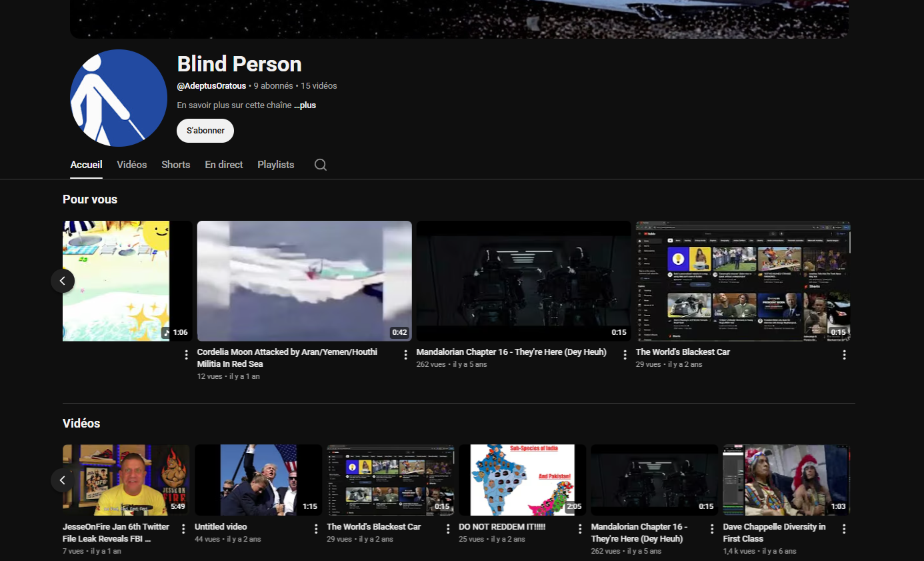Click "12 vues • il y a 1 an" text
The image size is (924, 561).
tap(229, 377)
